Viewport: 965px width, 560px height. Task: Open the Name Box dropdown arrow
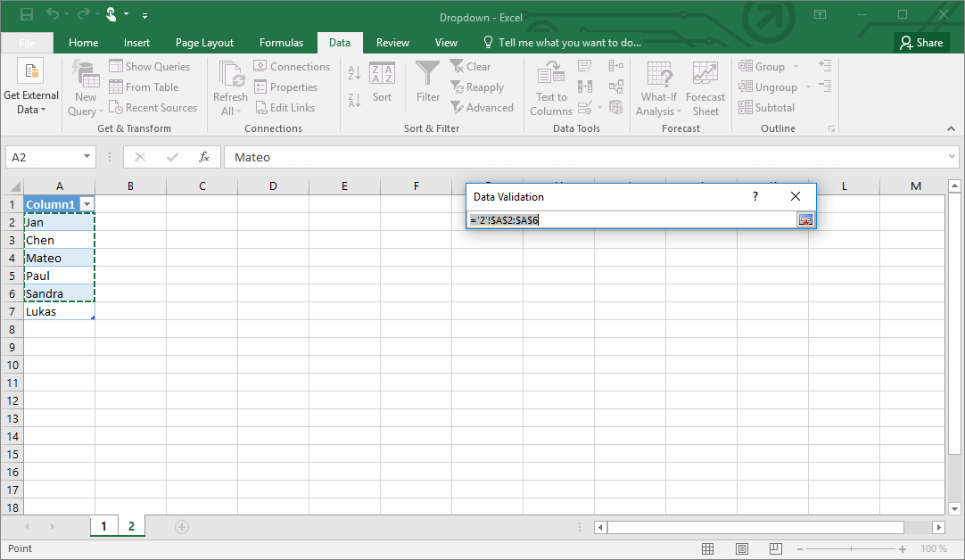point(87,157)
